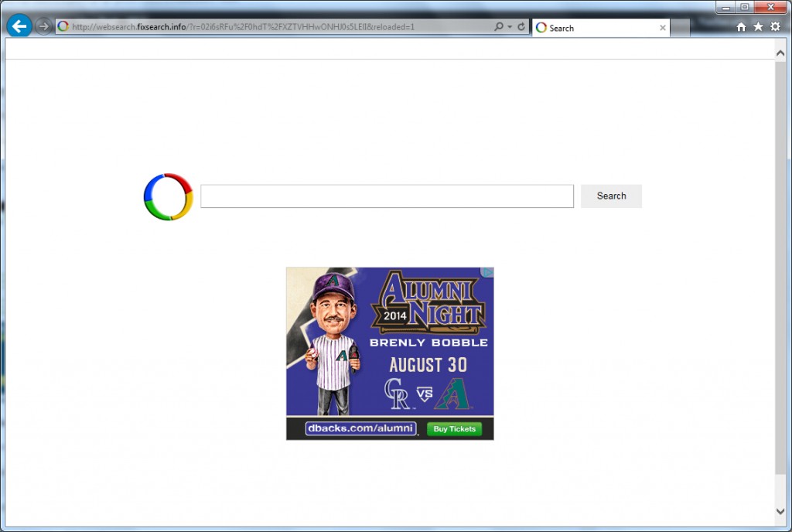Open the Alumni Night 2014 ad banner
This screenshot has width=792, height=532.
click(390, 353)
